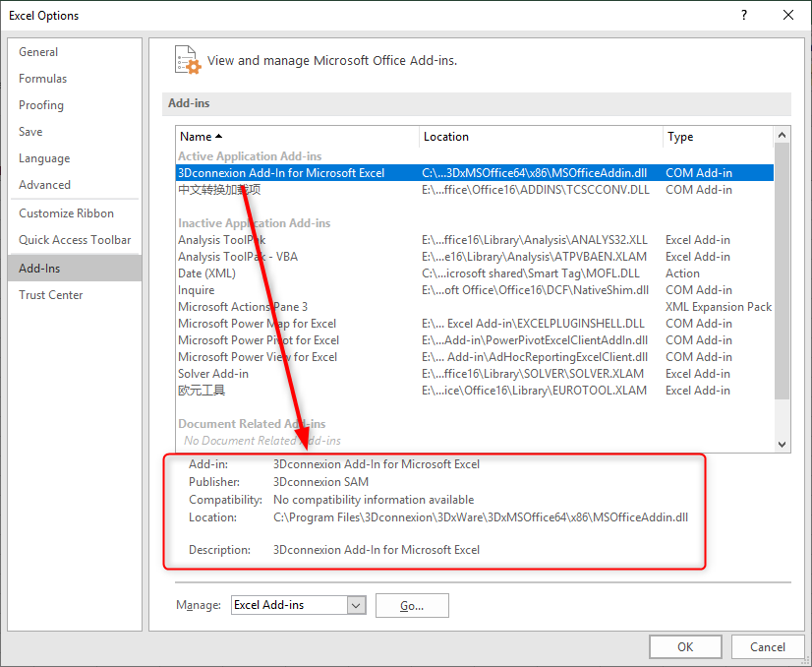Select the Analysis ToolPak - VBA row

click(x=475, y=257)
